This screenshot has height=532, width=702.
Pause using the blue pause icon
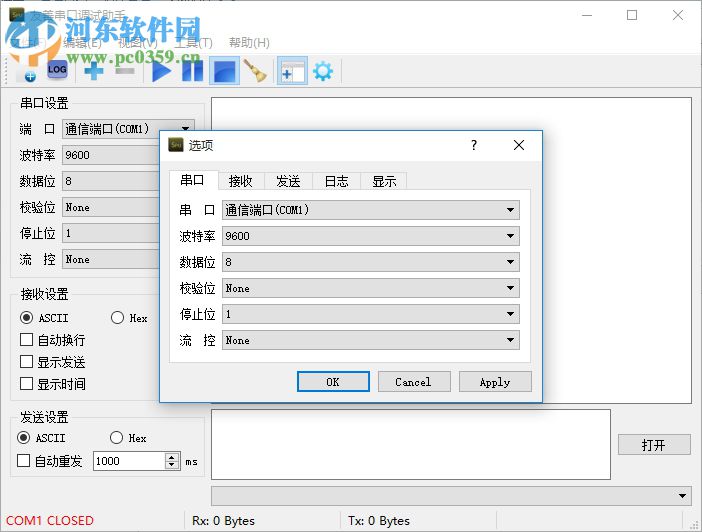pyautogui.click(x=193, y=71)
